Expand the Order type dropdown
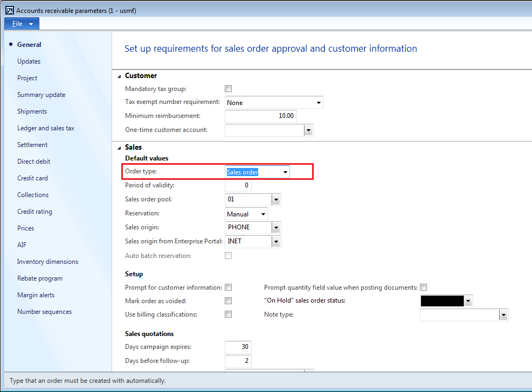 tap(285, 172)
